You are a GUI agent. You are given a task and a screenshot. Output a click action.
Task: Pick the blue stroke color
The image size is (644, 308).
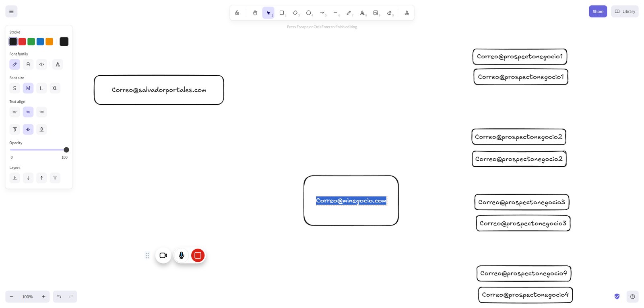point(40,41)
